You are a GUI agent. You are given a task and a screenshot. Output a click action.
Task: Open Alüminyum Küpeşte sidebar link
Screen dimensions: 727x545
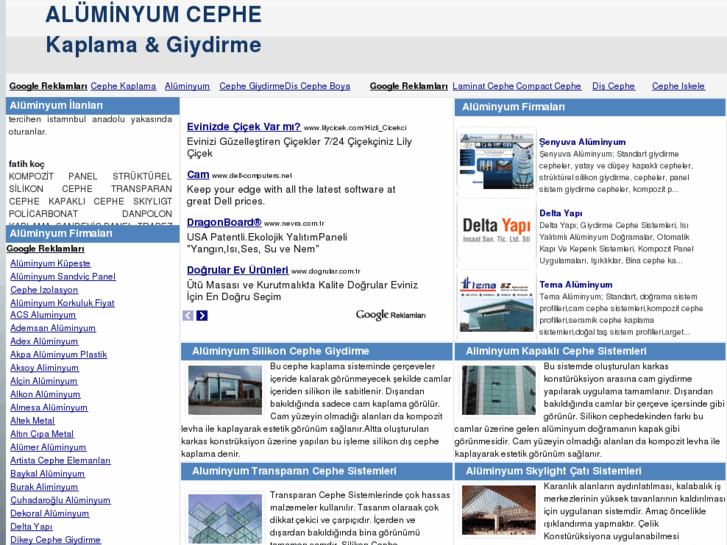coord(51,263)
